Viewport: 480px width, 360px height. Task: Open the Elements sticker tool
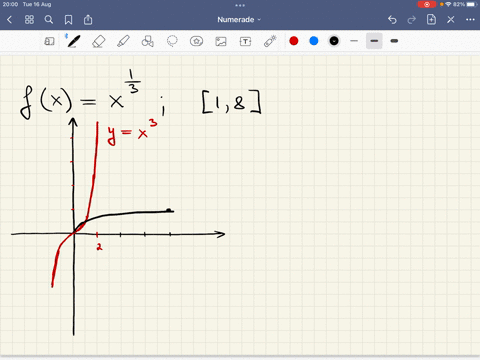pos(196,41)
